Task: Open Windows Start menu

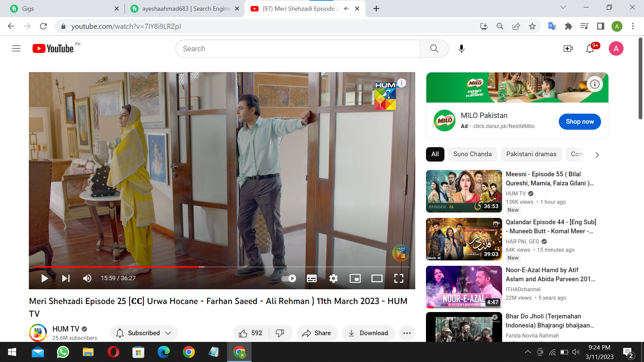Action: click(x=12, y=352)
